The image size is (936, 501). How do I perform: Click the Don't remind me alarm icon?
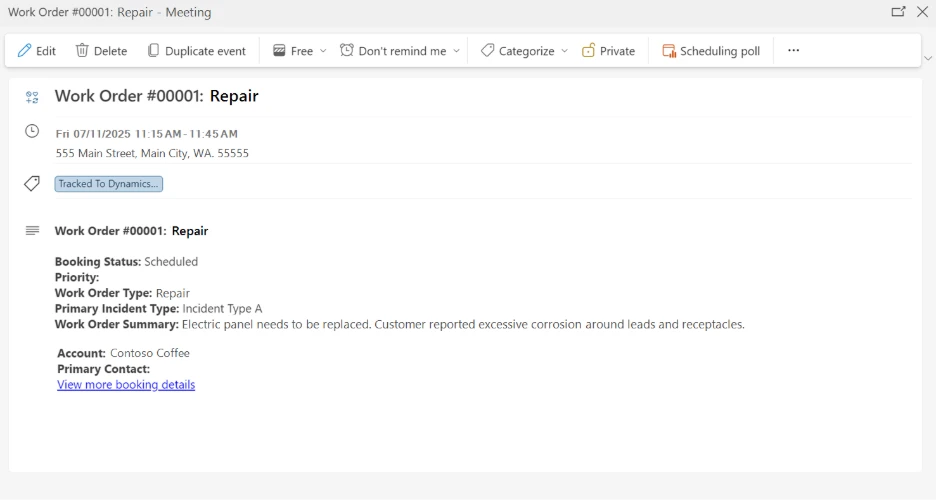click(x=347, y=51)
